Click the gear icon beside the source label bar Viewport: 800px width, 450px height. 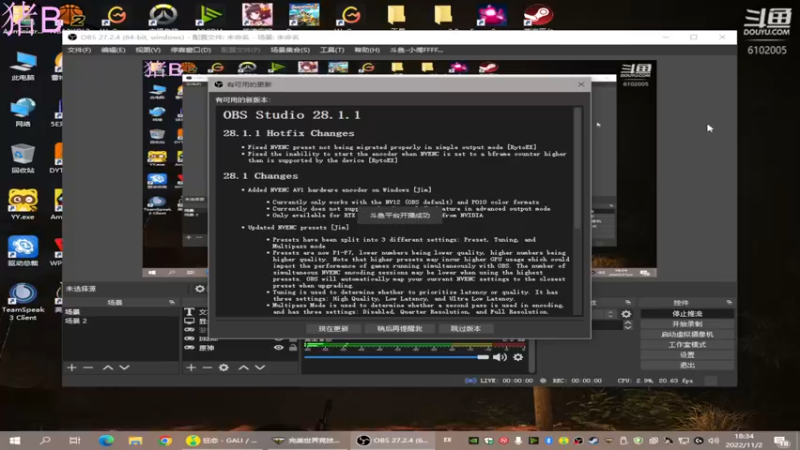pyautogui.click(x=199, y=289)
